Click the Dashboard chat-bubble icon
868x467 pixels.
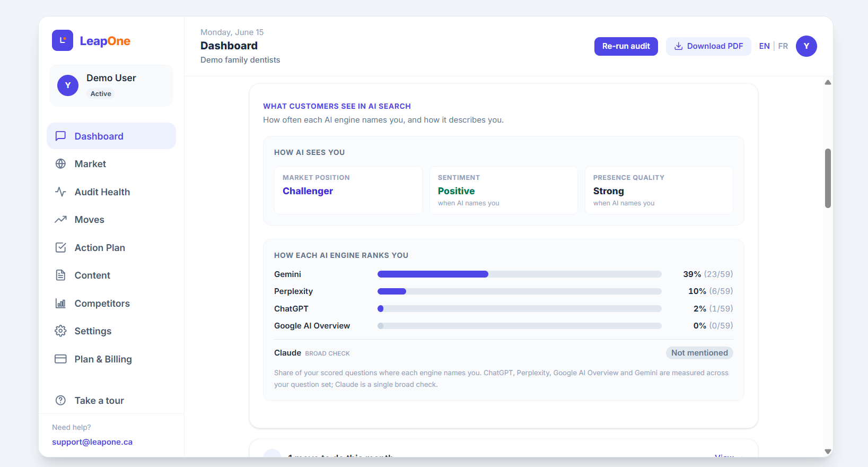click(61, 136)
